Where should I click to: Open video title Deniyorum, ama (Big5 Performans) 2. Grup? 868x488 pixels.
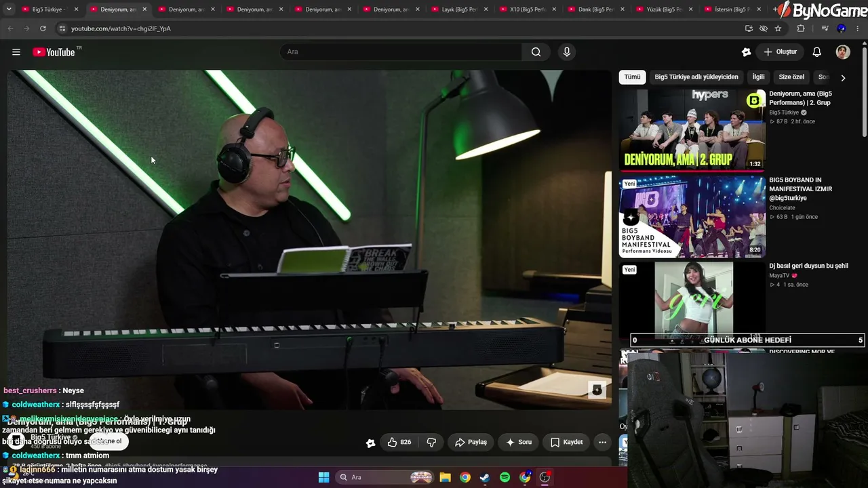pos(800,98)
